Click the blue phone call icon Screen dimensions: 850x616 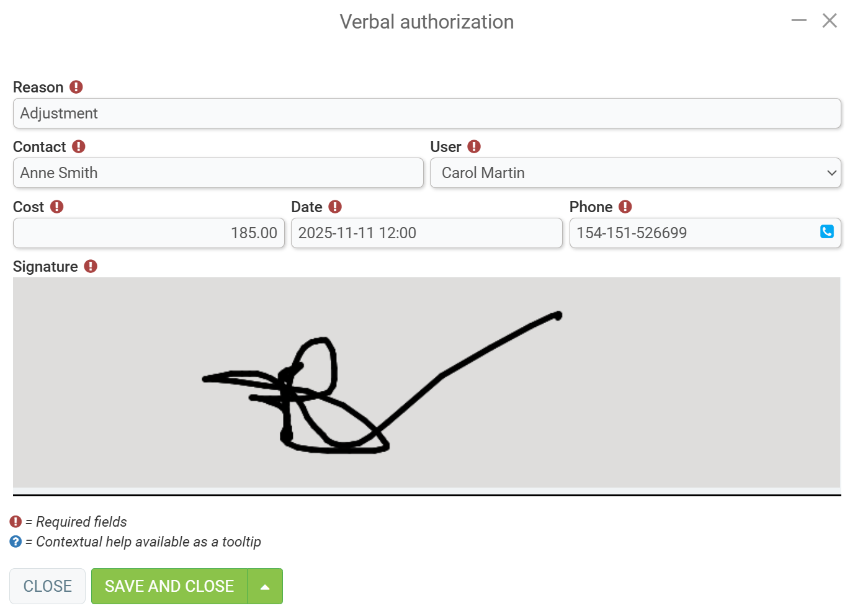point(826,231)
